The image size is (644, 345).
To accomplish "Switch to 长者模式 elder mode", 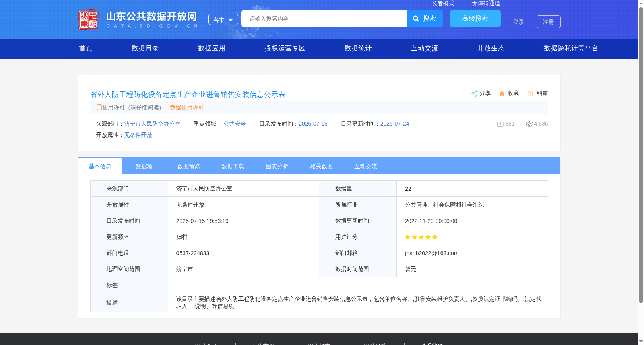I will pyautogui.click(x=443, y=3).
